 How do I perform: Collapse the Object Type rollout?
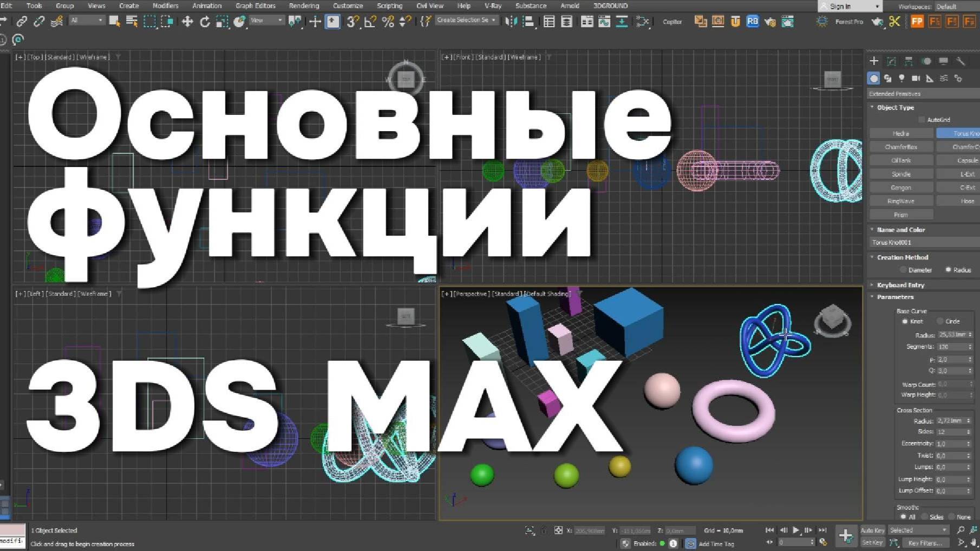895,107
